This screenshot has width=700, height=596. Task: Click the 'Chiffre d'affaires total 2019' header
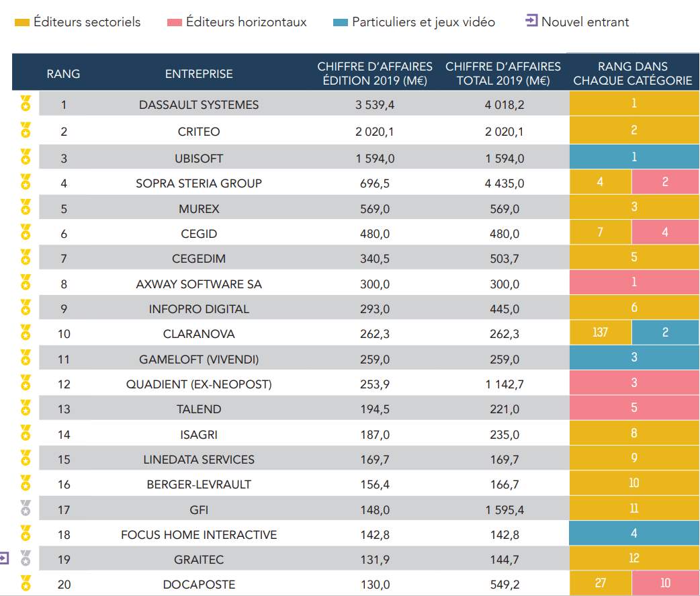(503, 74)
